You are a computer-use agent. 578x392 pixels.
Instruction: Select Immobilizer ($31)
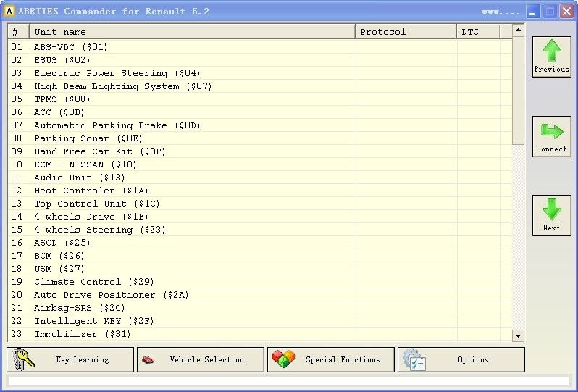tap(259, 334)
